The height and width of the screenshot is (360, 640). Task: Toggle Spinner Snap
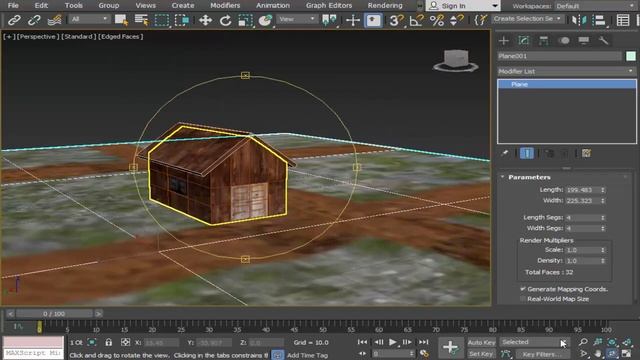pyautogui.click(x=456, y=20)
